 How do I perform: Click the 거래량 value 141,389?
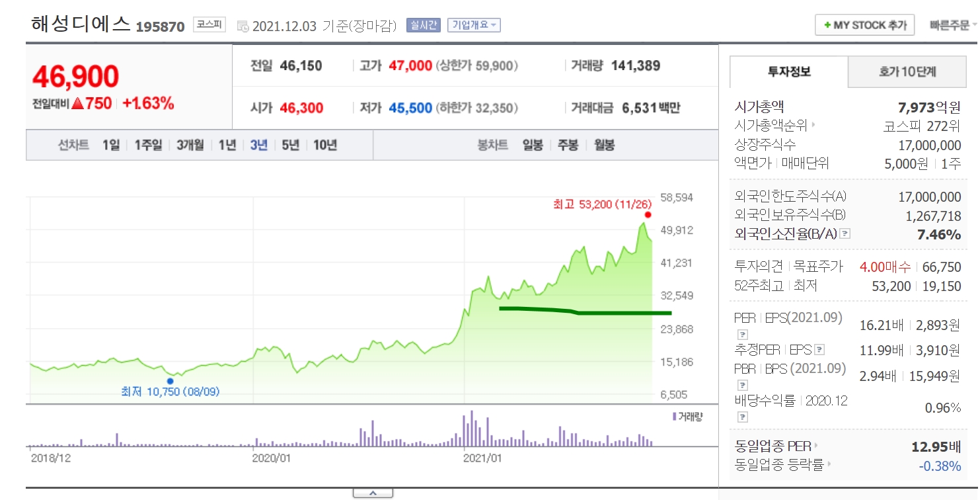(x=636, y=65)
